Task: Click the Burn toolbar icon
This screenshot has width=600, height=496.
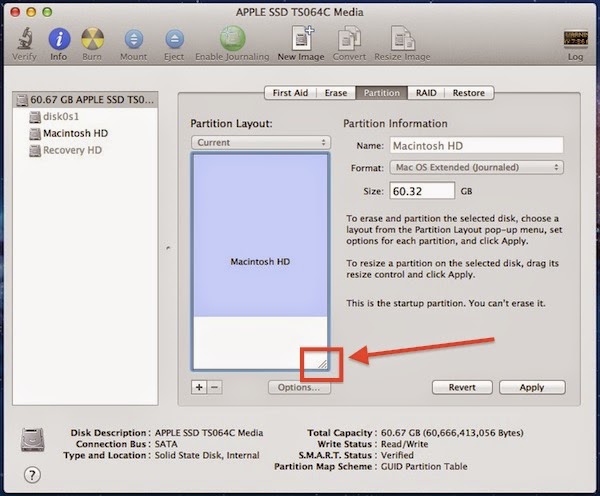Action: (92, 39)
